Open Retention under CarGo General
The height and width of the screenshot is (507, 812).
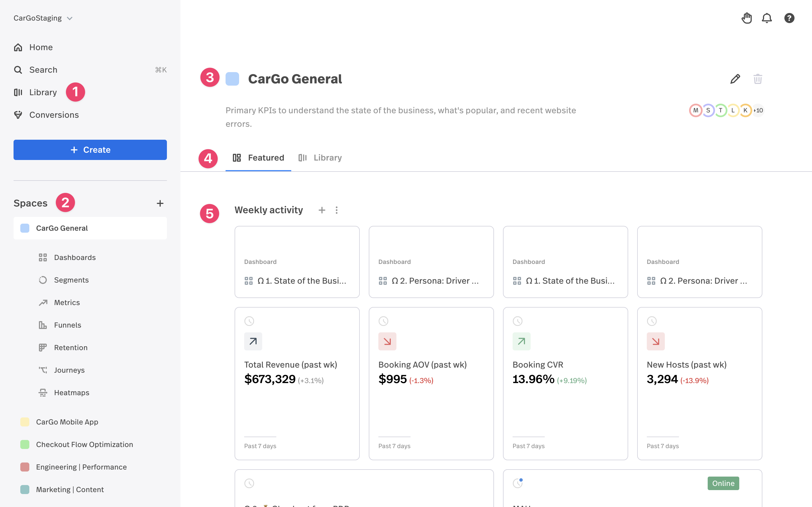point(70,347)
